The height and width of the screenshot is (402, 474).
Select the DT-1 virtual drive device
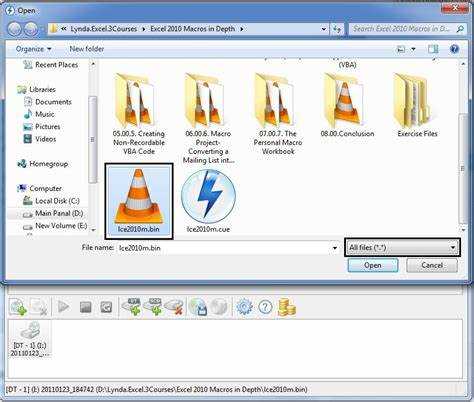(29, 339)
